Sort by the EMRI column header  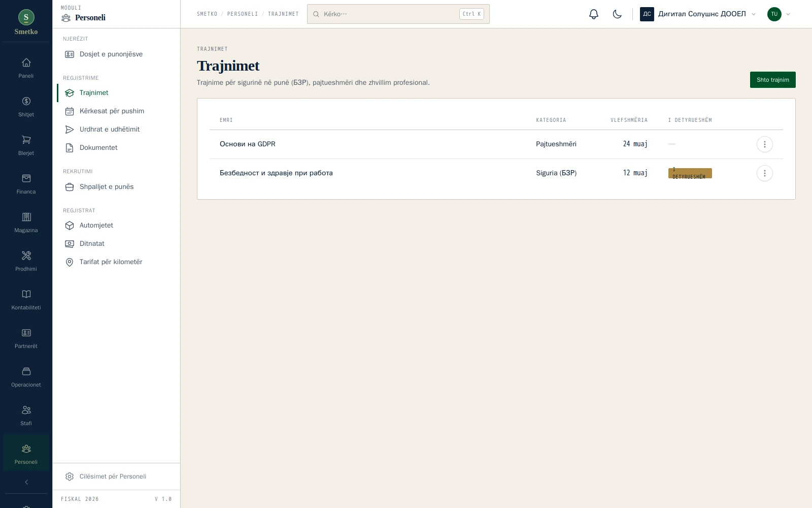[226, 120]
